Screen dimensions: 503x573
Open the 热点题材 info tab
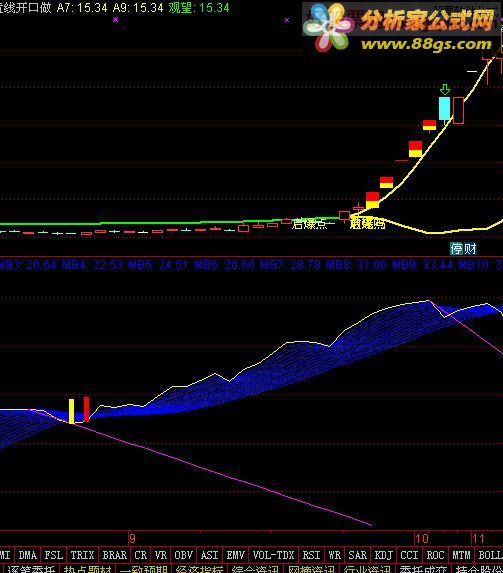point(87,569)
